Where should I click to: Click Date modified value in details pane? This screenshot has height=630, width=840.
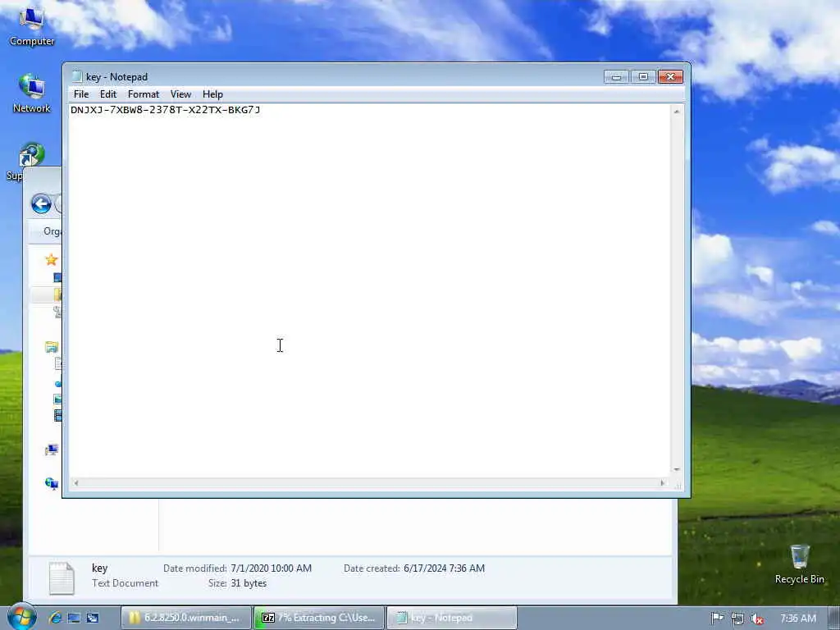pos(271,568)
